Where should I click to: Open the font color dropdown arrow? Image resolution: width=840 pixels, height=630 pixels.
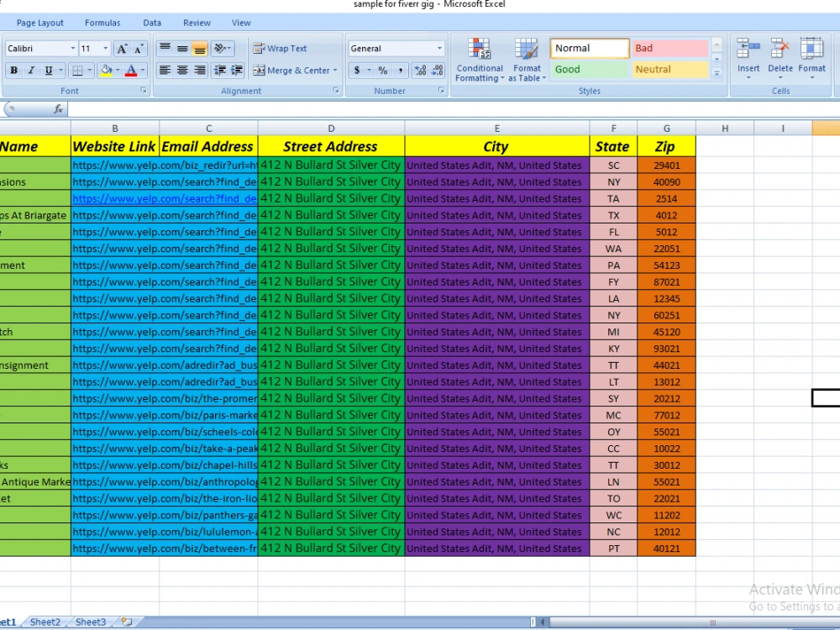(x=143, y=71)
